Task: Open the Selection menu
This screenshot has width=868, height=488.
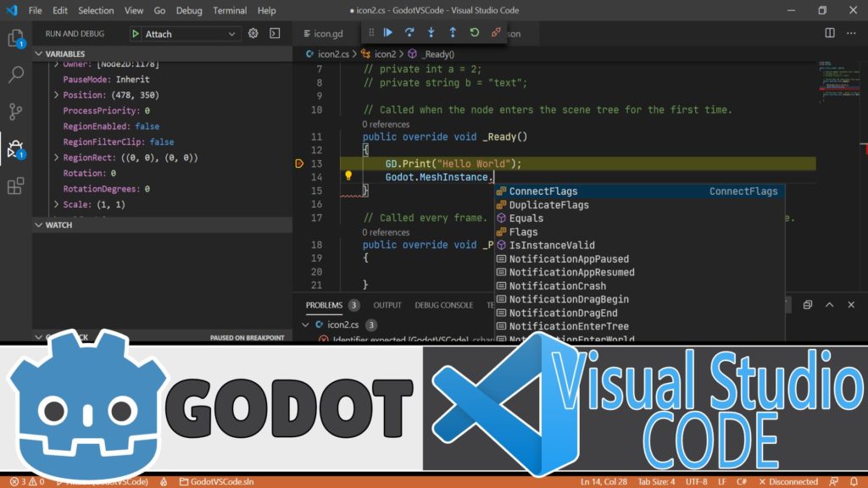Action: pyautogui.click(x=96, y=10)
